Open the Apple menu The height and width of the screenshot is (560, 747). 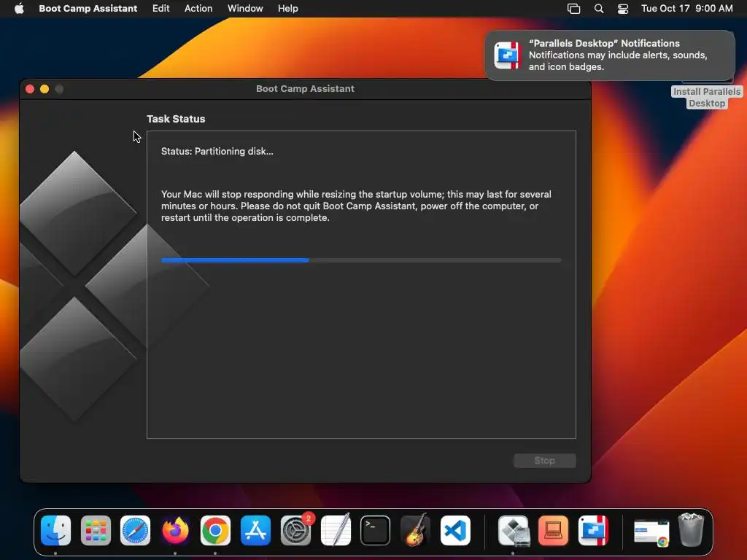19,9
